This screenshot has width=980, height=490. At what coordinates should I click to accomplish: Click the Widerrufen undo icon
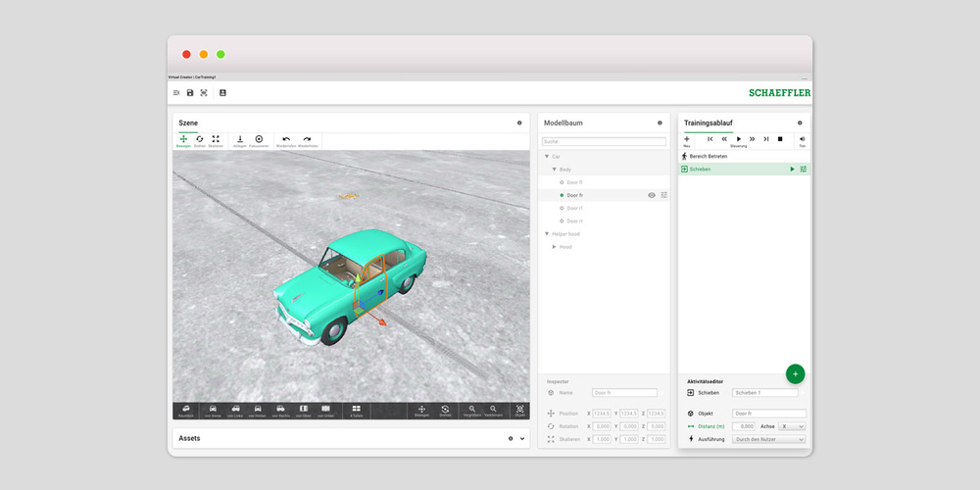point(286,141)
